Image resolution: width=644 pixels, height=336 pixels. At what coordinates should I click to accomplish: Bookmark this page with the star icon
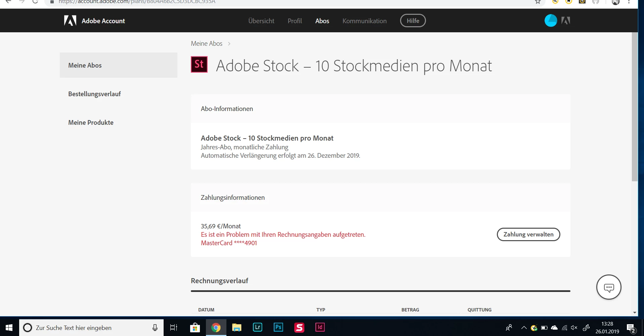tap(538, 2)
